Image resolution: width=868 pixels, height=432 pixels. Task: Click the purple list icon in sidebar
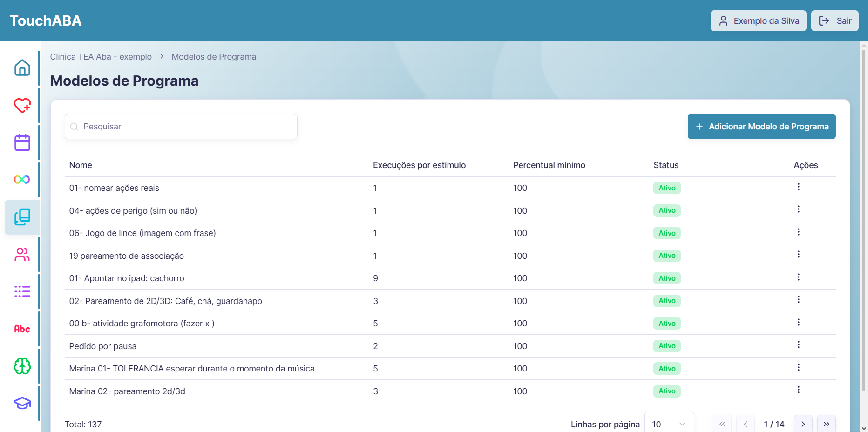point(22,291)
